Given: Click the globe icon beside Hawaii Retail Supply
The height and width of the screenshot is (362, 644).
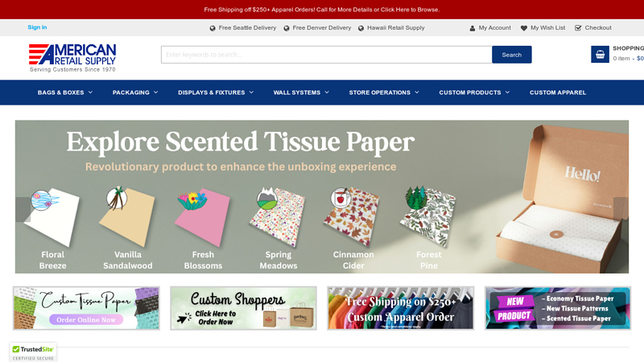Looking at the screenshot, I should [x=361, y=28].
